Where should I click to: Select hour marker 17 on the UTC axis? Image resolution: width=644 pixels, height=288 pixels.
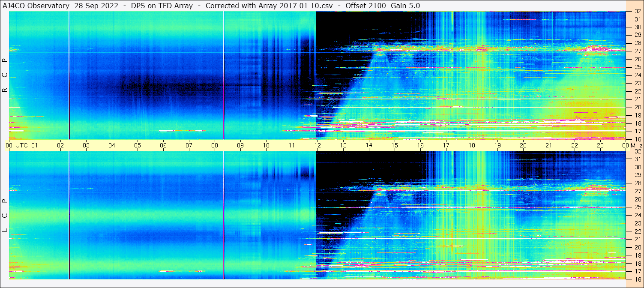(446, 145)
